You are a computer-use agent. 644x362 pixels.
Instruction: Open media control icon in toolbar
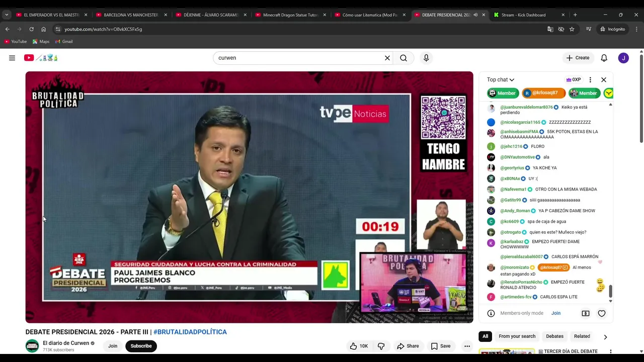(589, 29)
